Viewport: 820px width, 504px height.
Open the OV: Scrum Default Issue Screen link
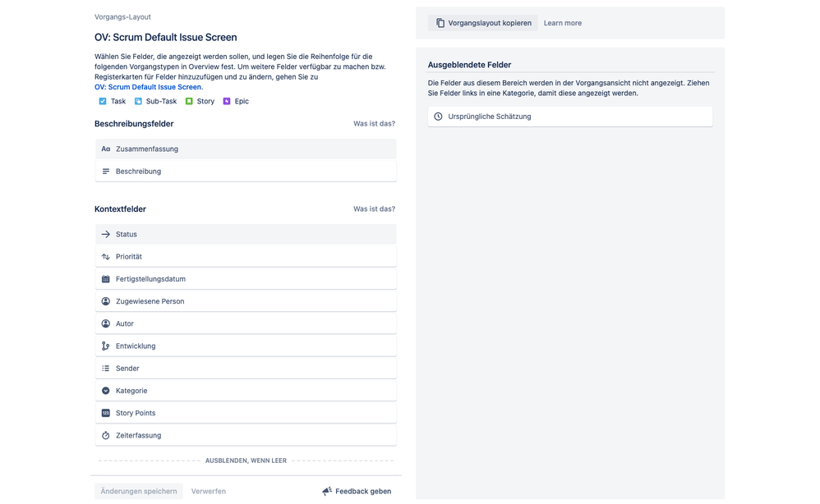(148, 87)
